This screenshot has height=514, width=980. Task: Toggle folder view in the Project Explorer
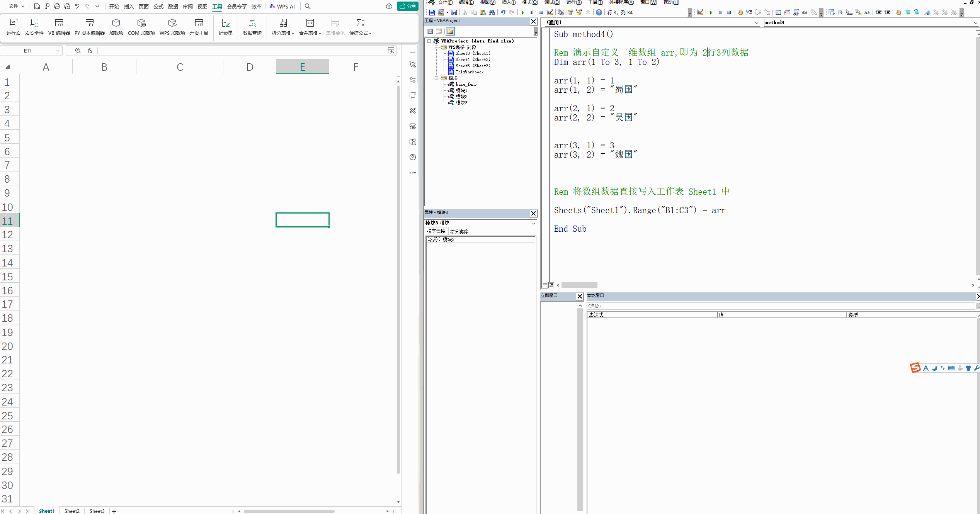coord(450,31)
